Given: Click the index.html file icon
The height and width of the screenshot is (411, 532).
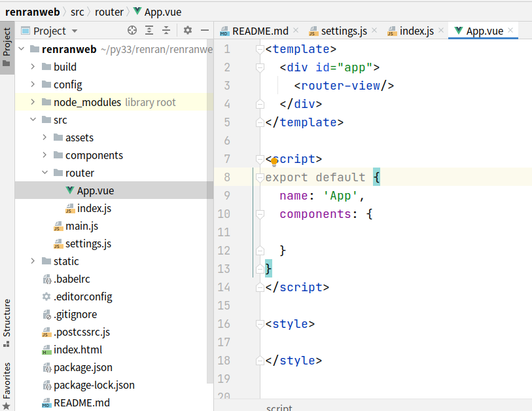Looking at the screenshot, I should [46, 349].
